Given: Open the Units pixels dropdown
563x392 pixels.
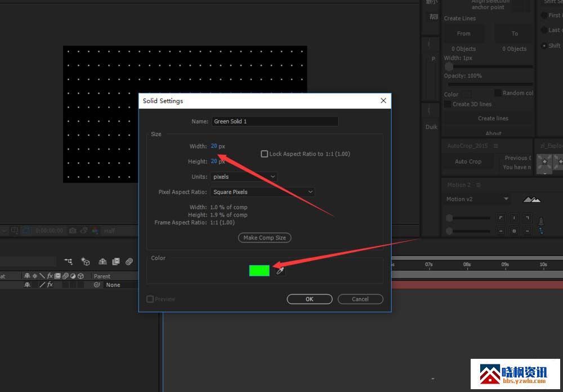Looking at the screenshot, I should coord(244,177).
